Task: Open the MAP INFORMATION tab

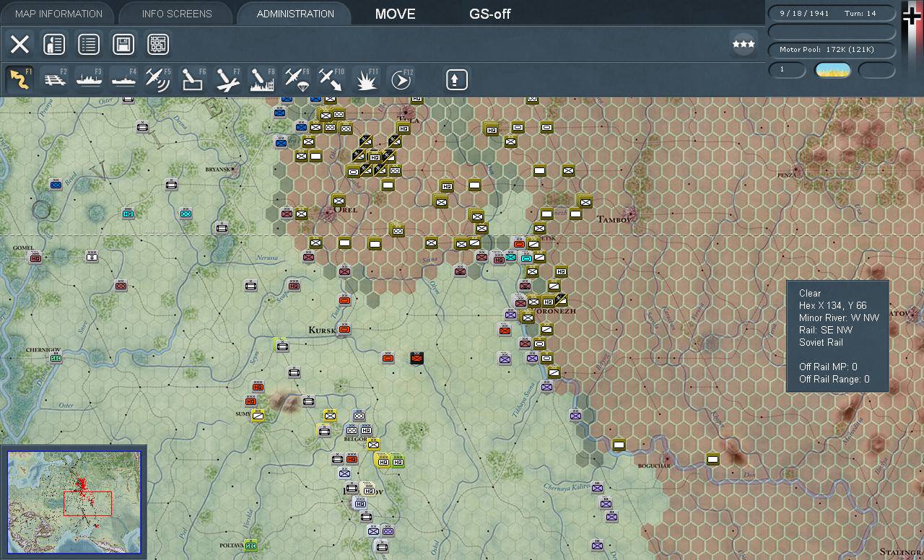Action: (x=58, y=14)
